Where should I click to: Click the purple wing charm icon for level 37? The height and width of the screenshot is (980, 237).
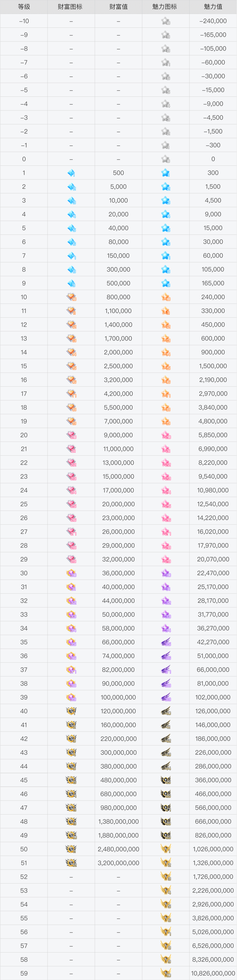(165, 670)
